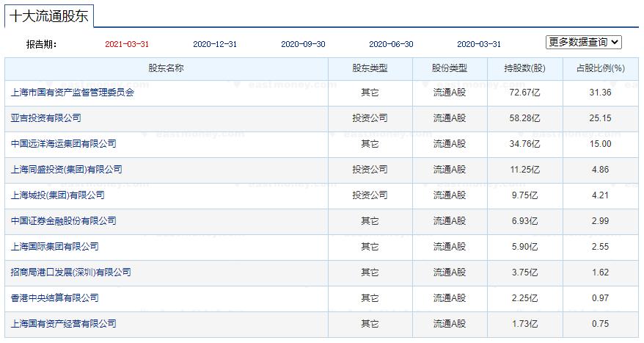The image size is (644, 343).
Task: Click the 15.00 percentage cell
Action: click(x=601, y=144)
